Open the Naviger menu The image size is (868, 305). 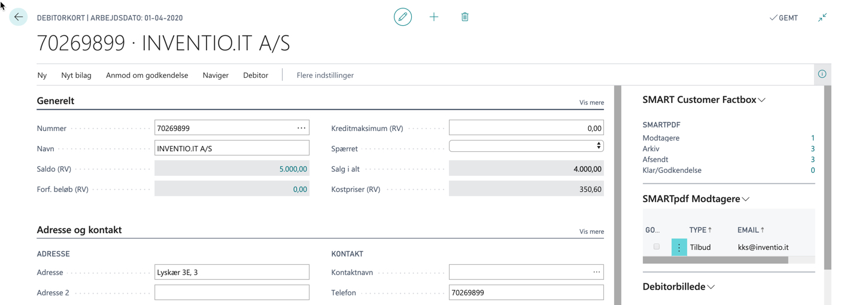tap(216, 75)
